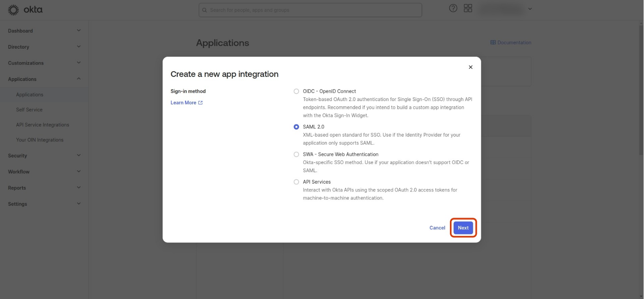This screenshot has width=644, height=299.
Task: Open the Learn More link
Action: pyautogui.click(x=187, y=103)
